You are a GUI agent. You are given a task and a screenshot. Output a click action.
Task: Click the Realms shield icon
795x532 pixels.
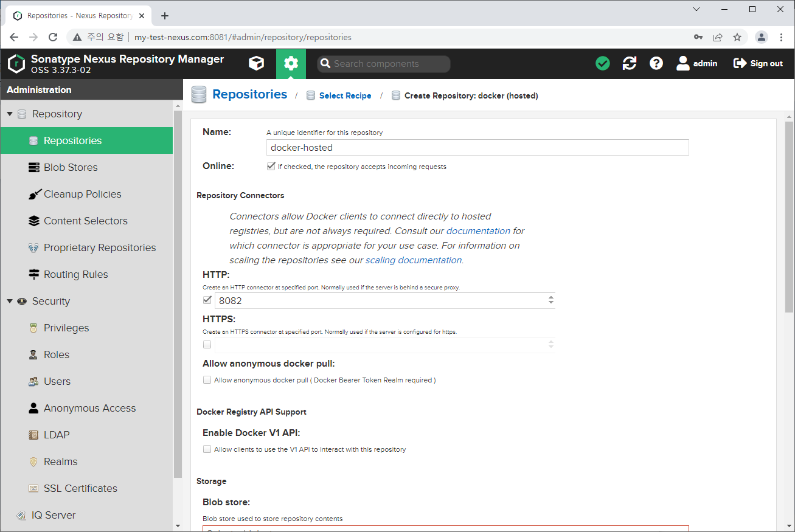[x=34, y=461]
